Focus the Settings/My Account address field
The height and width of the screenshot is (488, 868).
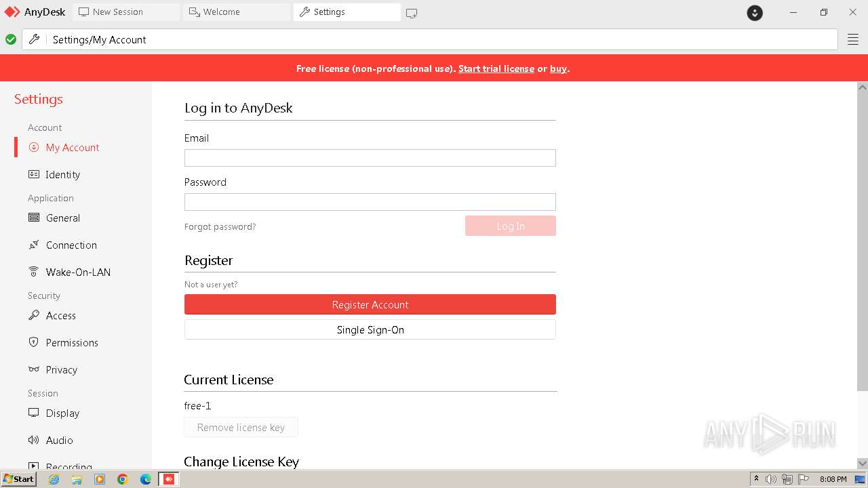coord(430,39)
